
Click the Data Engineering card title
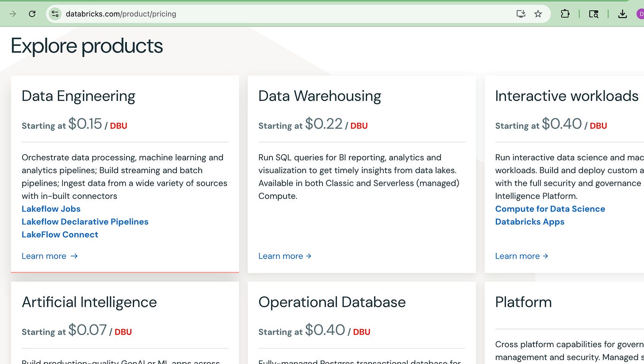click(78, 96)
